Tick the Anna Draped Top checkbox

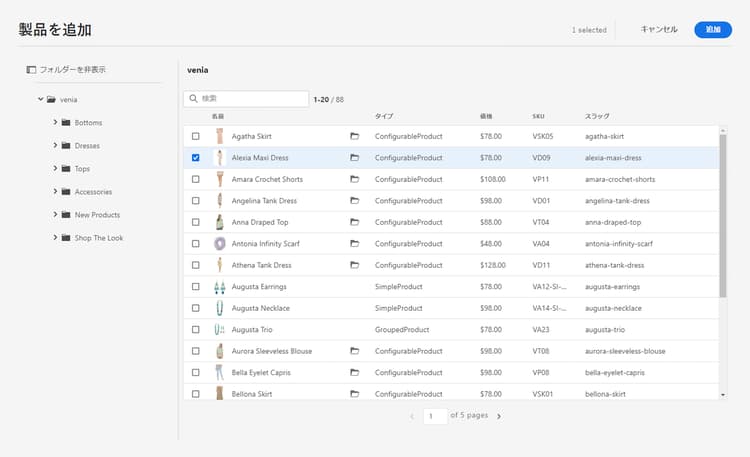pyautogui.click(x=196, y=222)
